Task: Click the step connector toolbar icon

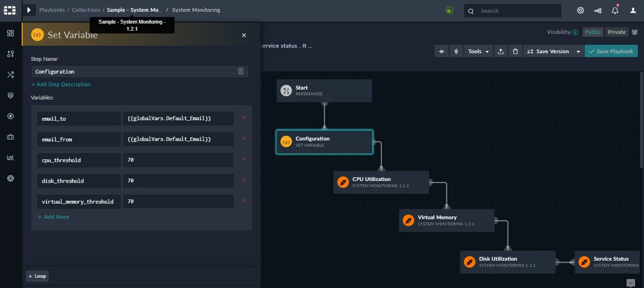Action: pos(442,51)
